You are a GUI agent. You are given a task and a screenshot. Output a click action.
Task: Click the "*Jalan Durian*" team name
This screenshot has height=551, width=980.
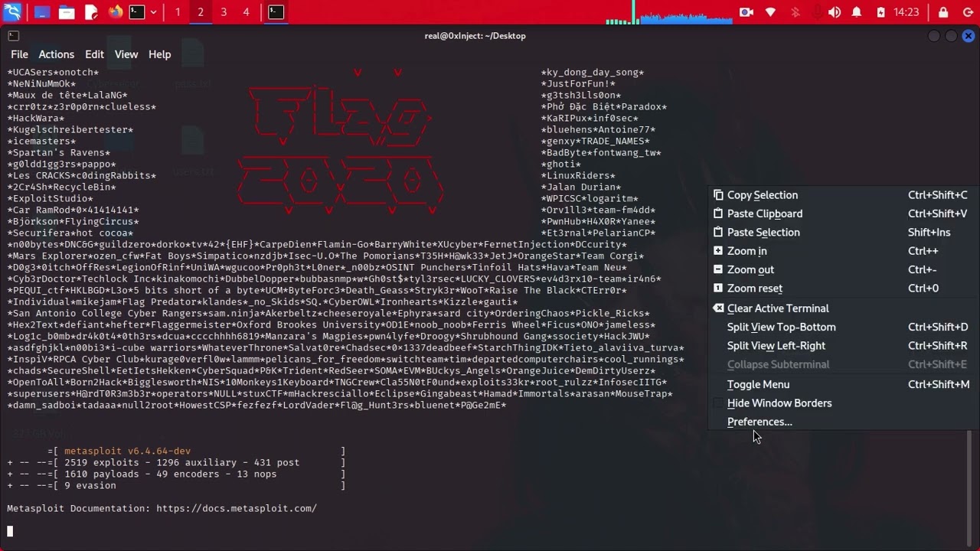[x=581, y=187]
